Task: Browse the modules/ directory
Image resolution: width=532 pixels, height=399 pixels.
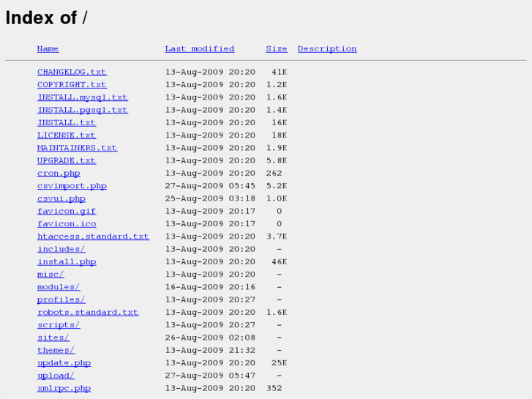Action: 59,287
